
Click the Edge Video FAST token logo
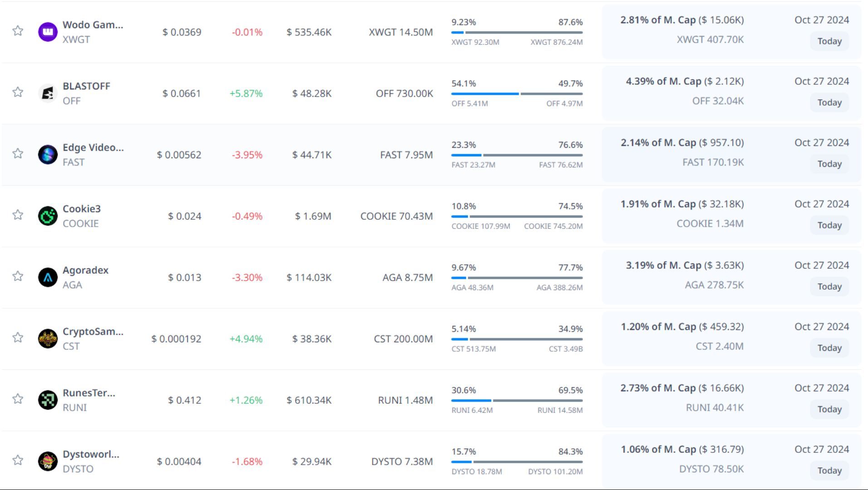coord(48,155)
